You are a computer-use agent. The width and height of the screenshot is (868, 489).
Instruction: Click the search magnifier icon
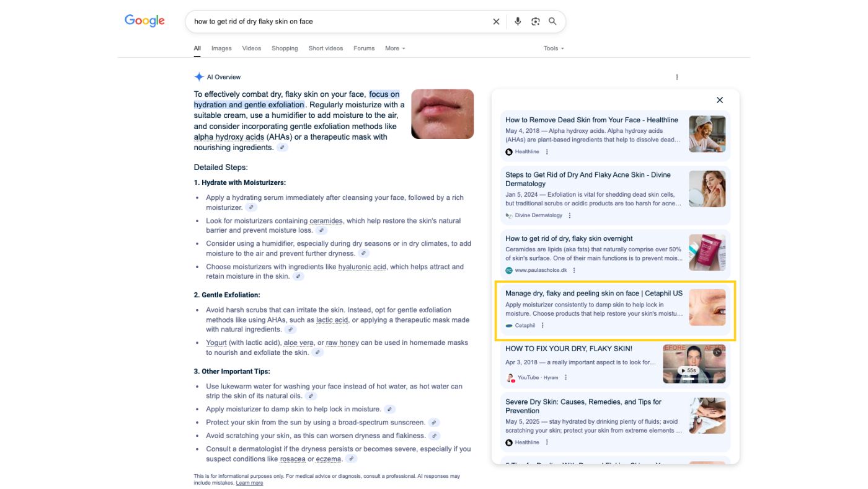coord(552,21)
